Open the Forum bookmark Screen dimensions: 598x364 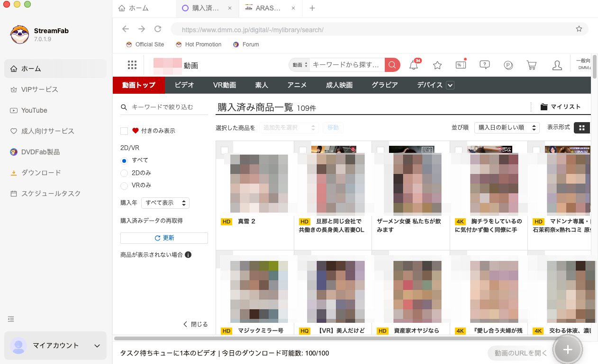246,44
